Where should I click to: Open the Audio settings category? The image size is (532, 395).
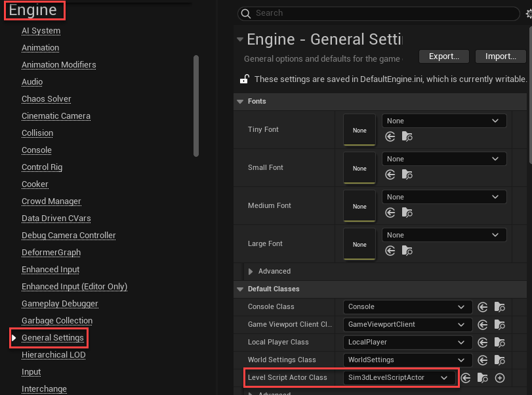(x=31, y=81)
